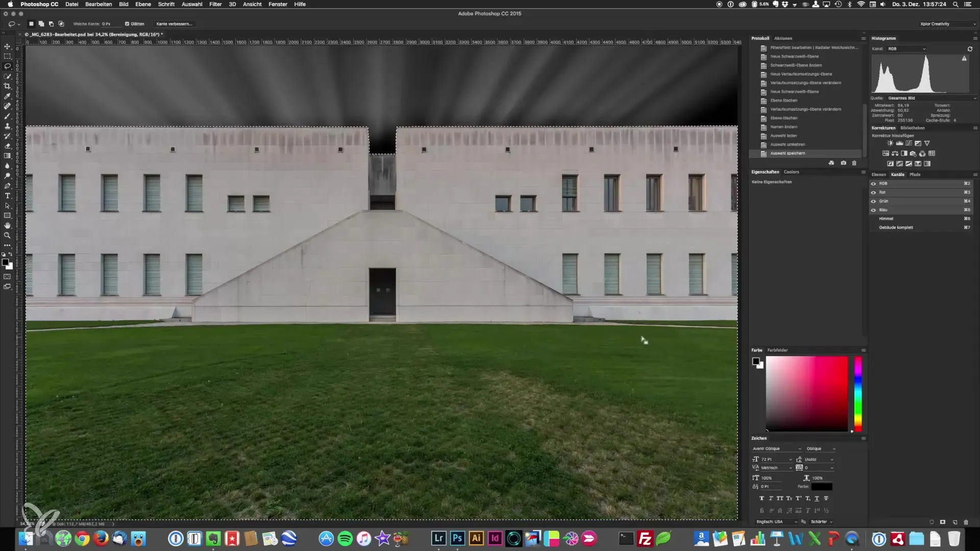
Task: Switch to the Ebenen tab
Action: 878,174
